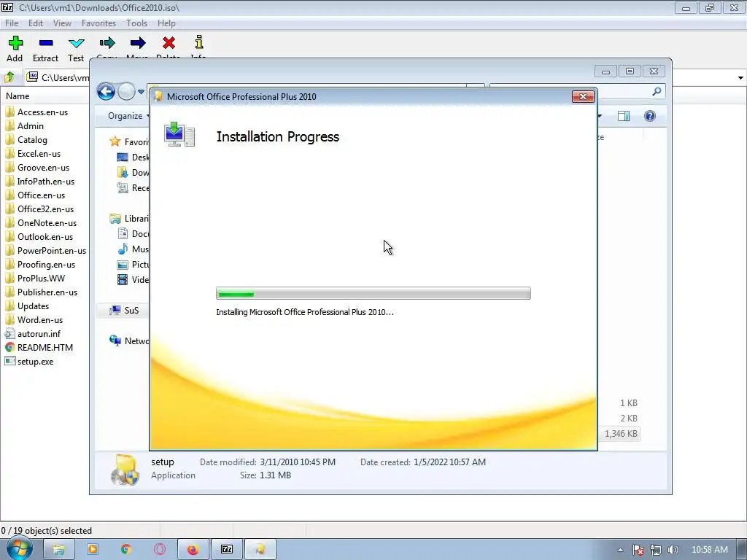747x560 pixels.
Task: Click the Libraries item in Explorer sidebar
Action: coord(128,218)
